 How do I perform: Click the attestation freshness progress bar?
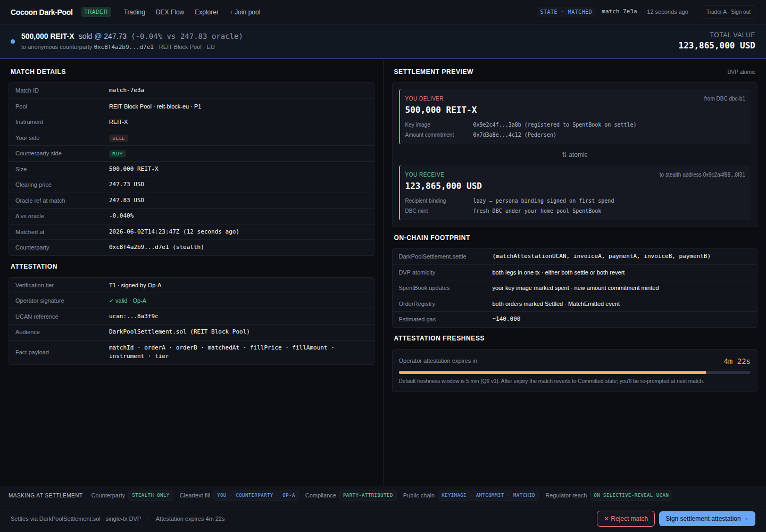[574, 372]
